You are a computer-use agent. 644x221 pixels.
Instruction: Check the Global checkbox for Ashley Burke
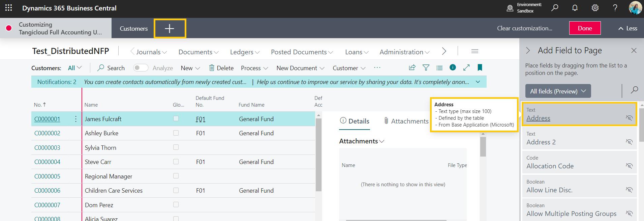(176, 133)
